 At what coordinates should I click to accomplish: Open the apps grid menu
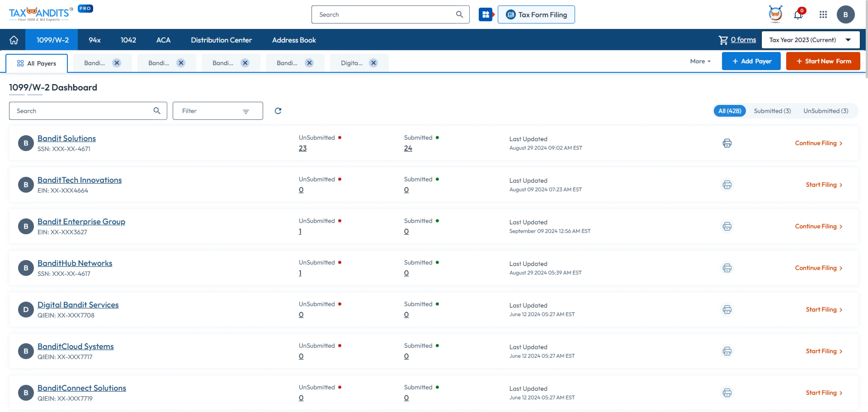coord(823,14)
